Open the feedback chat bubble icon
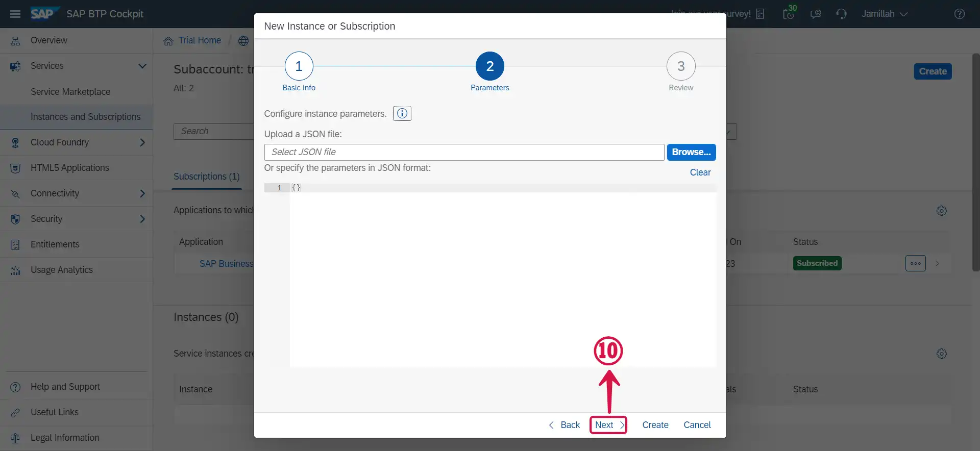 (x=816, y=14)
